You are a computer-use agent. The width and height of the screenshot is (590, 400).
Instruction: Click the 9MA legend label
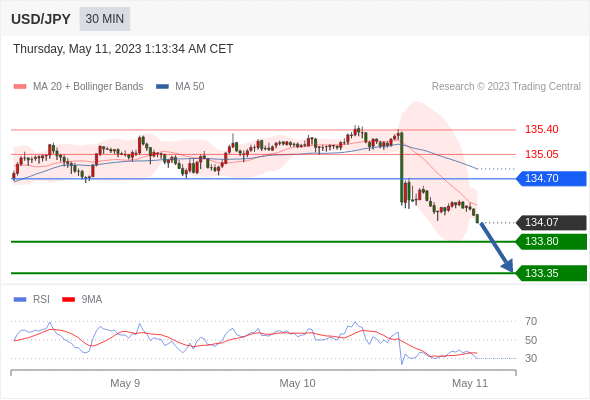[92, 300]
